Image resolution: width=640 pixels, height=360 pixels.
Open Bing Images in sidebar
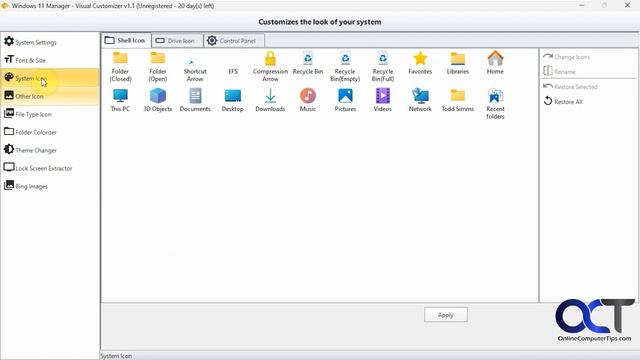(50, 186)
